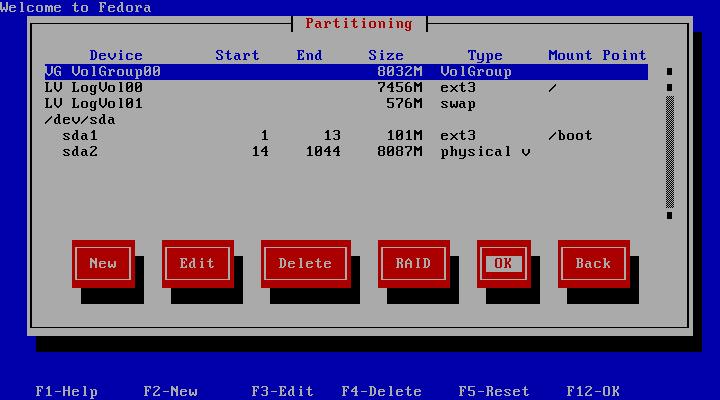The width and height of the screenshot is (720, 400).
Task: Click the F2-New shortcut label
Action: pyautogui.click(x=170, y=391)
